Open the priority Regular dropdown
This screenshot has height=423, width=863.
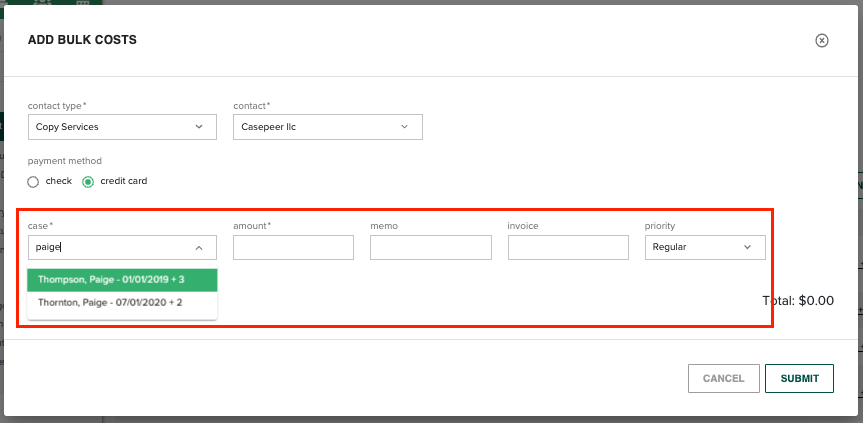point(705,248)
